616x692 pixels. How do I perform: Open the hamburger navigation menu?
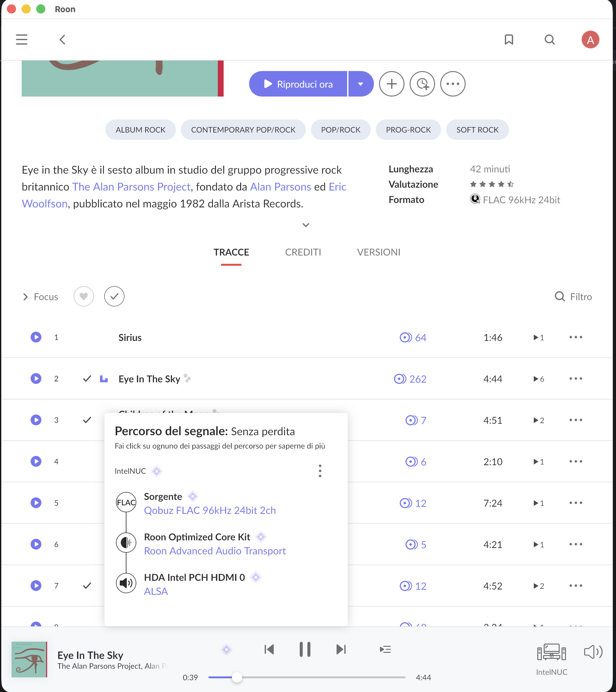(21, 40)
